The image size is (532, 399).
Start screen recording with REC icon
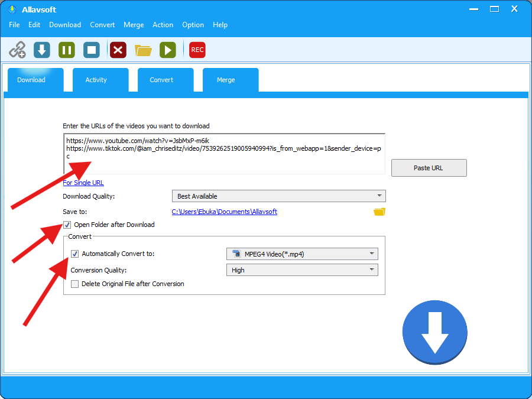tap(197, 50)
